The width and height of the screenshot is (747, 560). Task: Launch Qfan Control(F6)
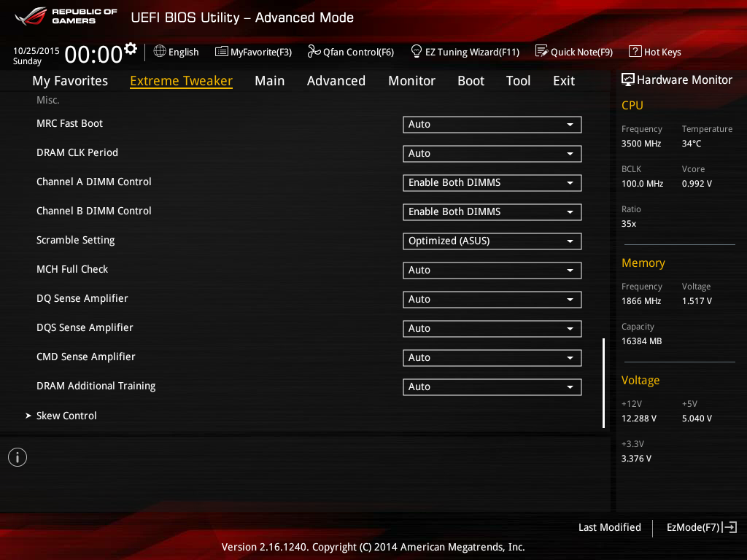pos(351,52)
